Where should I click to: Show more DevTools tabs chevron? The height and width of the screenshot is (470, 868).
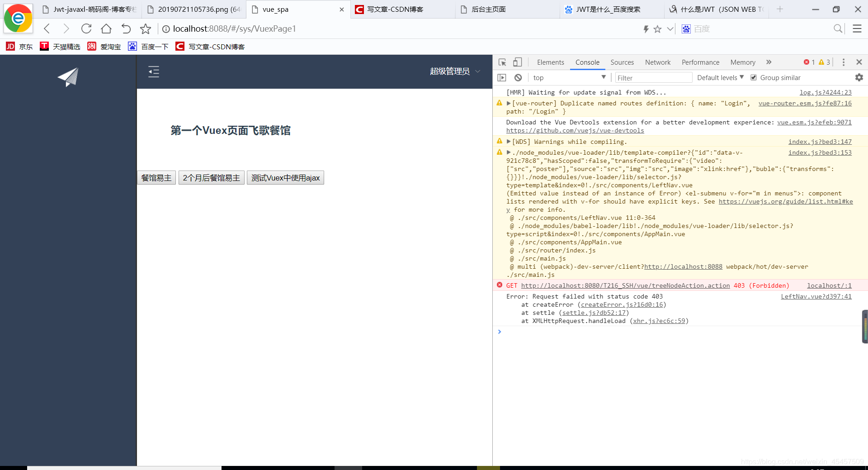tap(769, 62)
